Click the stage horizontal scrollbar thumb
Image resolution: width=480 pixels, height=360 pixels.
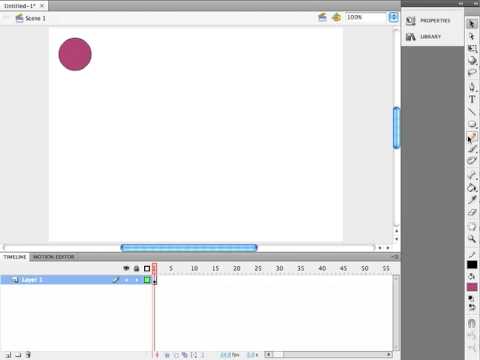coord(189,247)
